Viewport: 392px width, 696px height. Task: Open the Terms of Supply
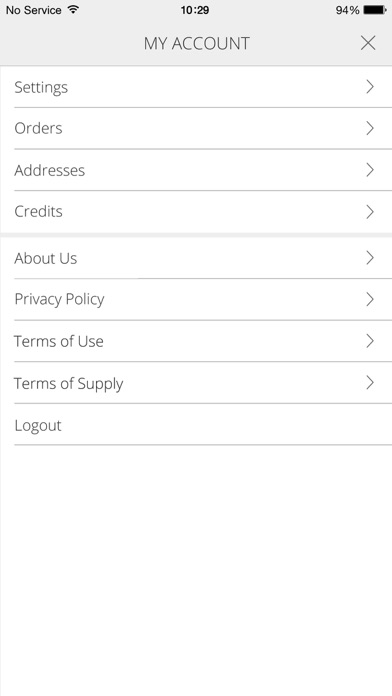[x=196, y=383]
